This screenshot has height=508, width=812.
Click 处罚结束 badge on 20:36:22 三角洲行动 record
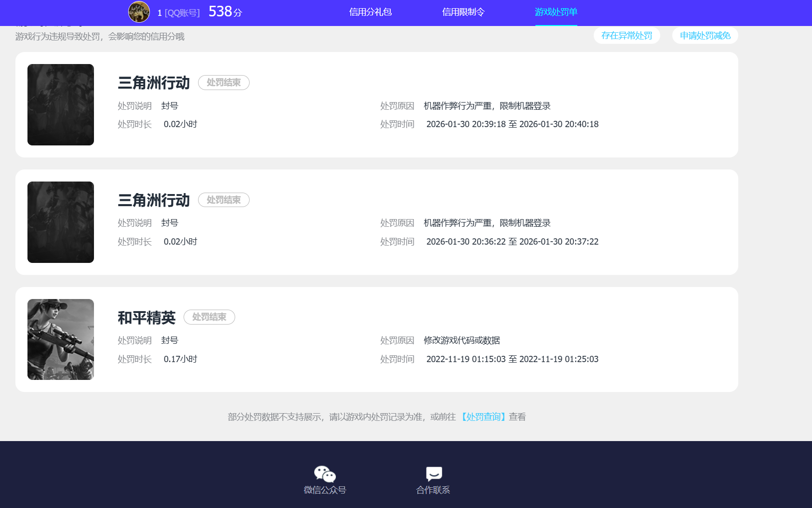point(224,200)
